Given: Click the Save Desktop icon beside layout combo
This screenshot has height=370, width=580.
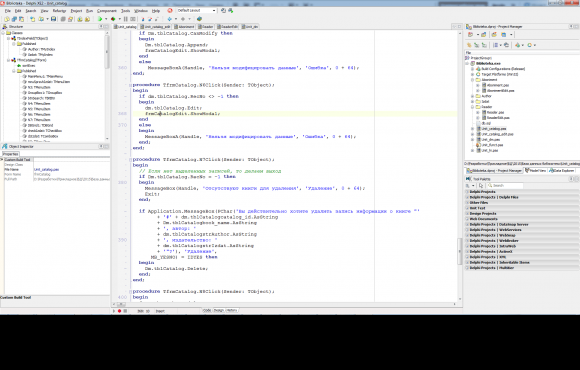Looking at the screenshot, I should point(223,11).
